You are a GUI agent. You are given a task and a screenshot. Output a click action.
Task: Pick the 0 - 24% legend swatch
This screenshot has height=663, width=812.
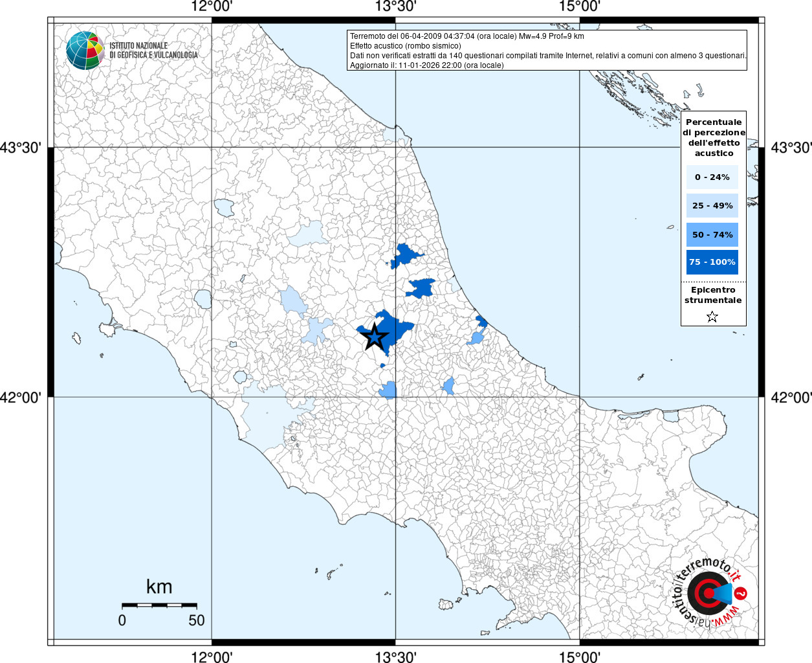712,177
